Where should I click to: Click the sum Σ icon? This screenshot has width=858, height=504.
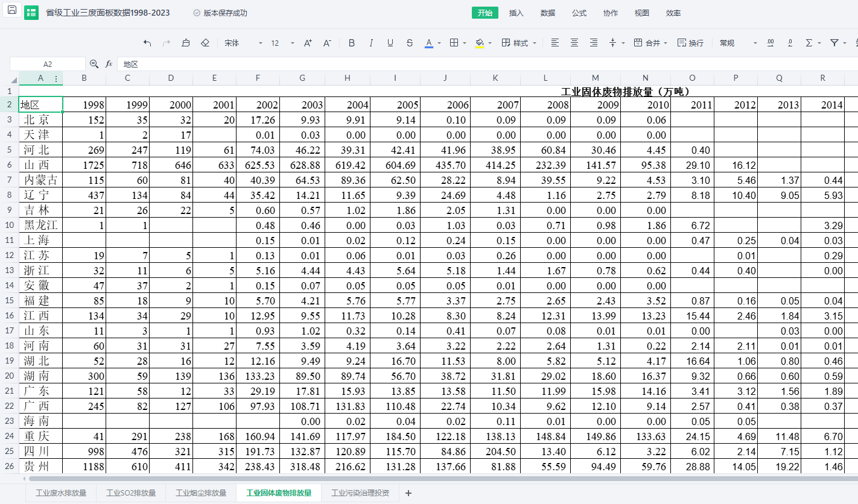pos(809,43)
